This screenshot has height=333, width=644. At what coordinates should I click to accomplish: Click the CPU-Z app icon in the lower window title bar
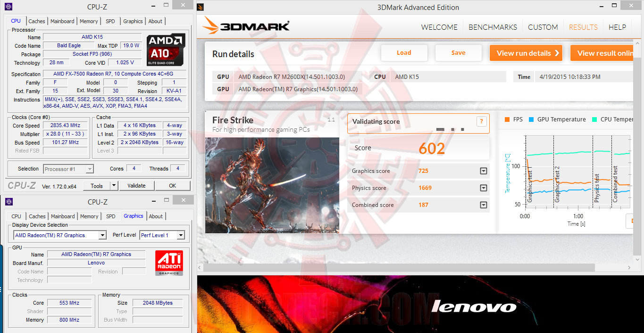[8, 202]
